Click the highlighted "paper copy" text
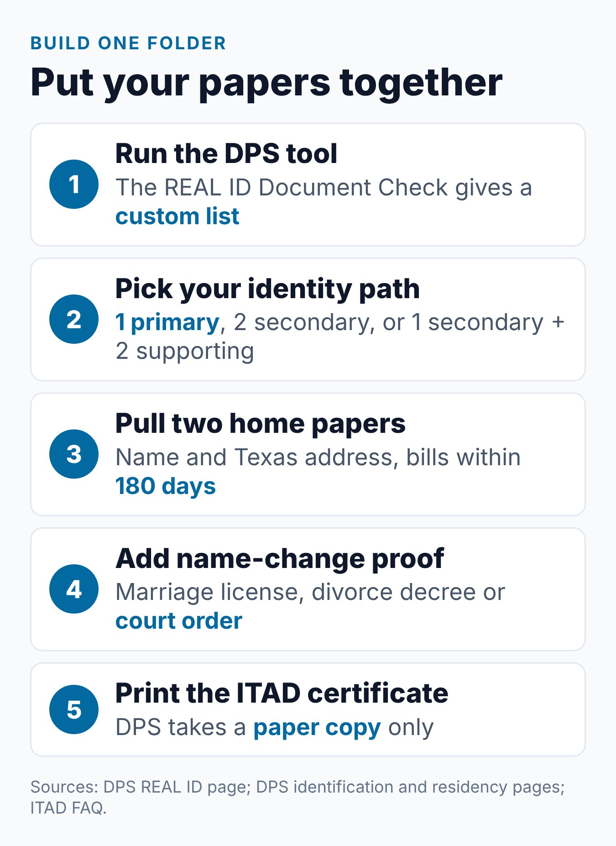 317,728
